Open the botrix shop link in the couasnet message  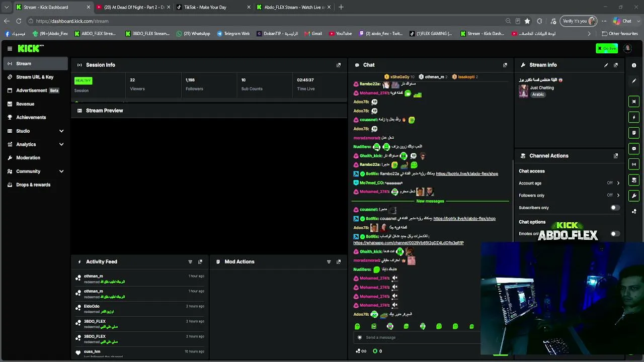pyautogui.click(x=464, y=219)
